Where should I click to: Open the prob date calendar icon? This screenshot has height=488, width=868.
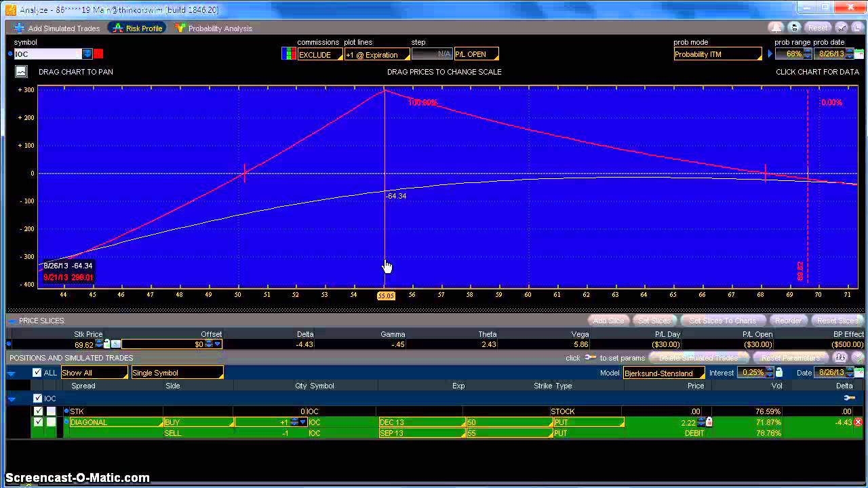[859, 54]
